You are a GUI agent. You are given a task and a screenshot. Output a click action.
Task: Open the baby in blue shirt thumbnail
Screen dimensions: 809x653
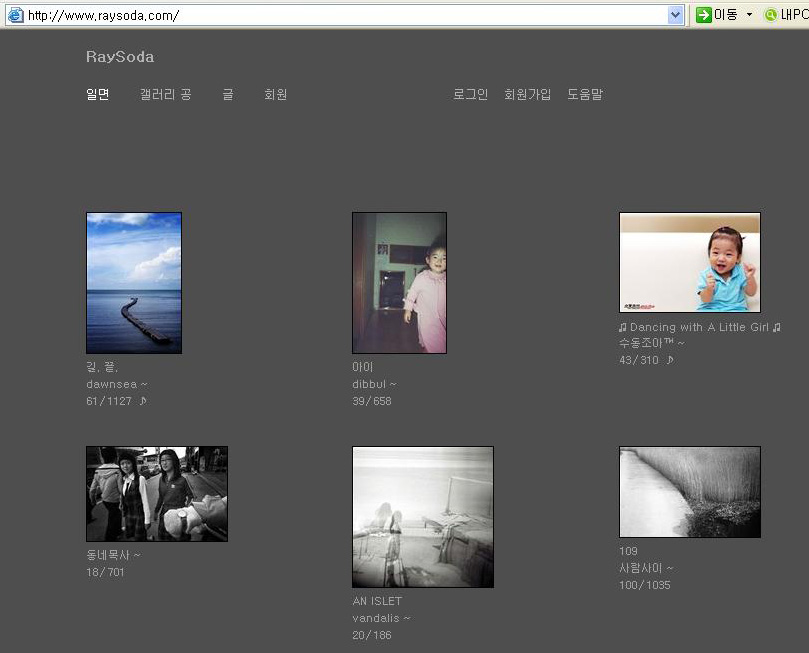[690, 262]
